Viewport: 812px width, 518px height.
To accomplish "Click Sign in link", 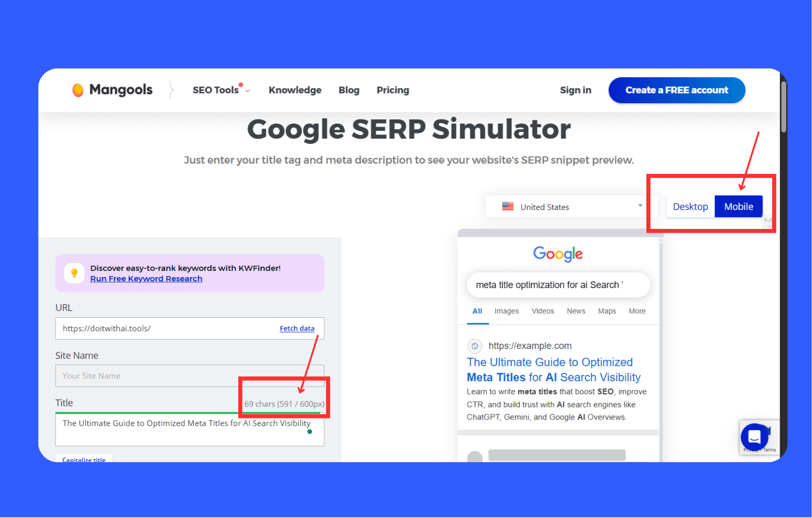I will coord(575,90).
